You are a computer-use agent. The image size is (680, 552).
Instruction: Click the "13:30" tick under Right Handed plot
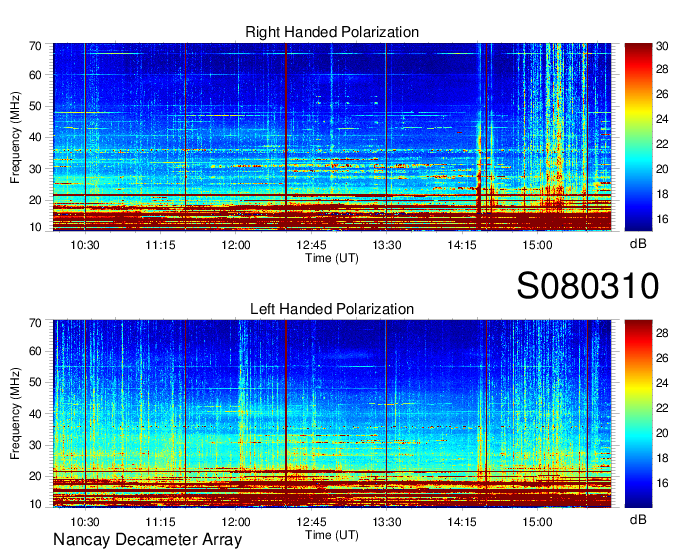pos(387,245)
